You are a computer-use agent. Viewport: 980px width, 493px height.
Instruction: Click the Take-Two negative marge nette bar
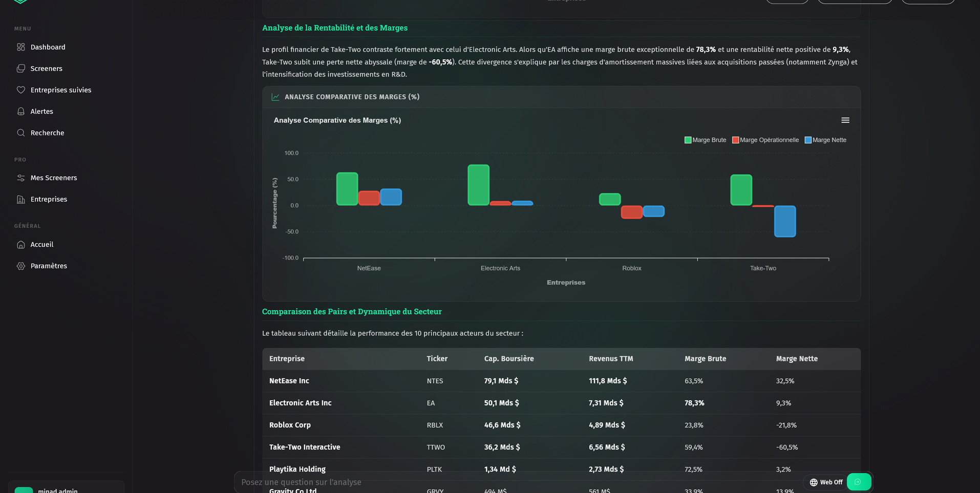click(784, 221)
